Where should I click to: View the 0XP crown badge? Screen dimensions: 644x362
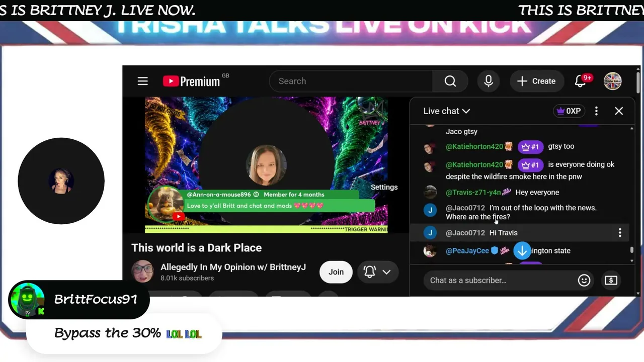(569, 111)
